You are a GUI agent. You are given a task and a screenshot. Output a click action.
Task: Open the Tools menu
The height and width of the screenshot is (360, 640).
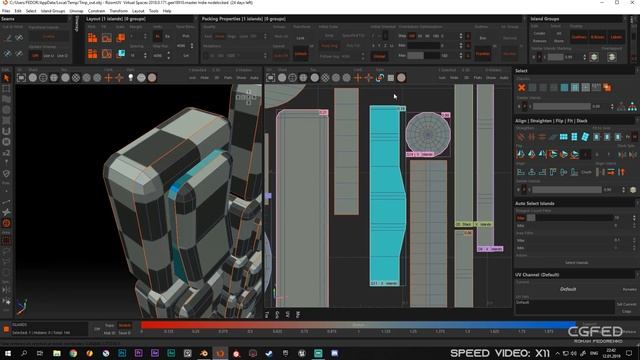[x=153, y=11]
